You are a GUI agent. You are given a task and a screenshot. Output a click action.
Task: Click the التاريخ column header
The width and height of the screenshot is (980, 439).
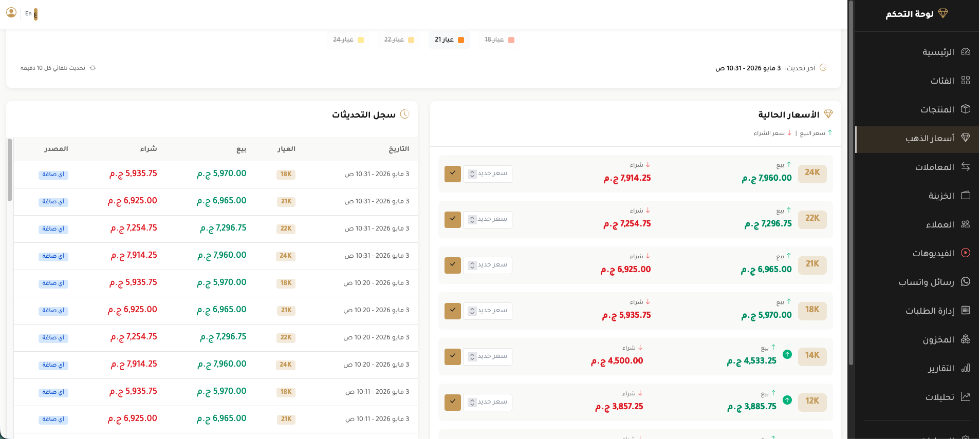[399, 149]
